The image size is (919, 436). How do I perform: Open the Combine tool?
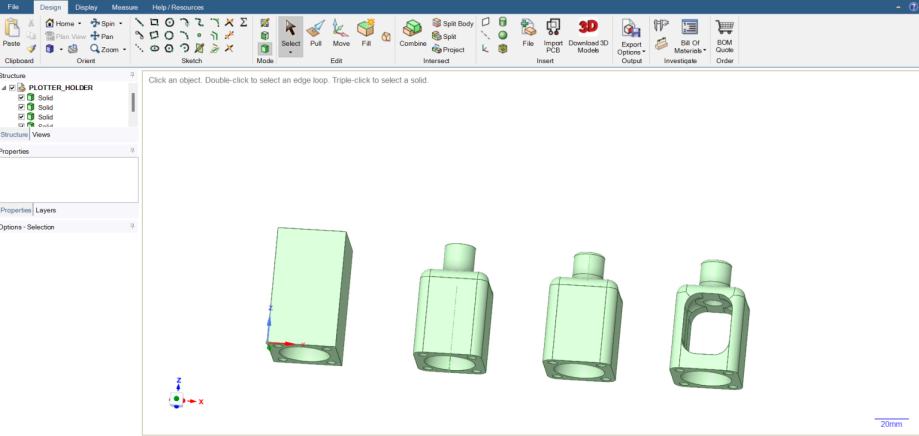413,33
